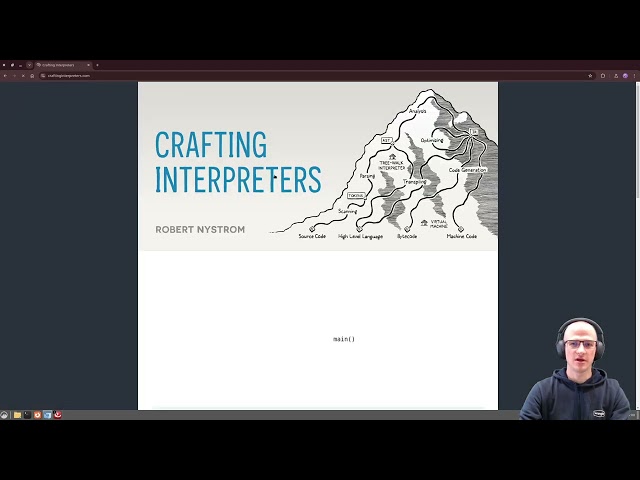
Task: Bookmark this page with the star icon
Action: pyautogui.click(x=590, y=76)
